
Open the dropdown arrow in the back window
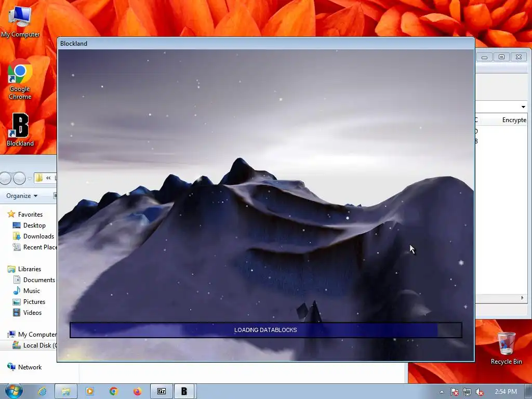point(523,107)
